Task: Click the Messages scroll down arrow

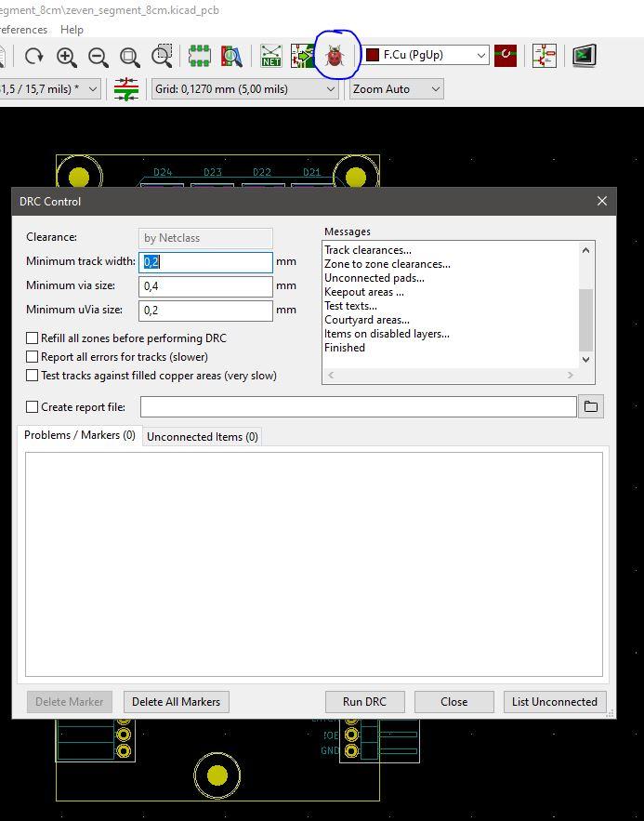Action: pos(586,360)
